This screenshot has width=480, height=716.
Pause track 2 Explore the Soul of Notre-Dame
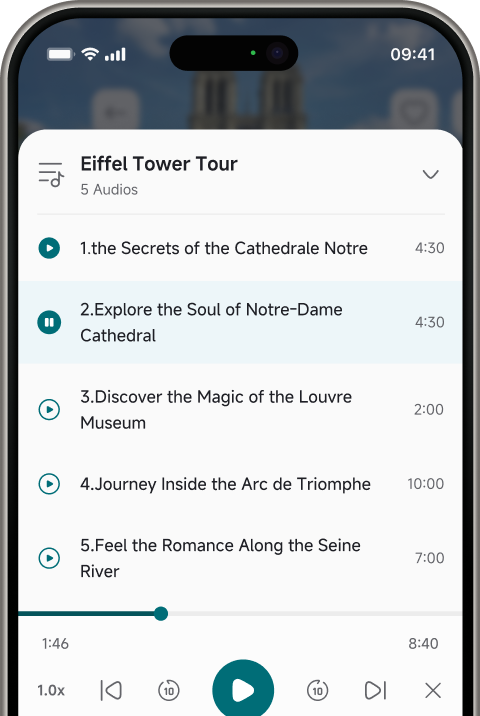click(x=49, y=322)
